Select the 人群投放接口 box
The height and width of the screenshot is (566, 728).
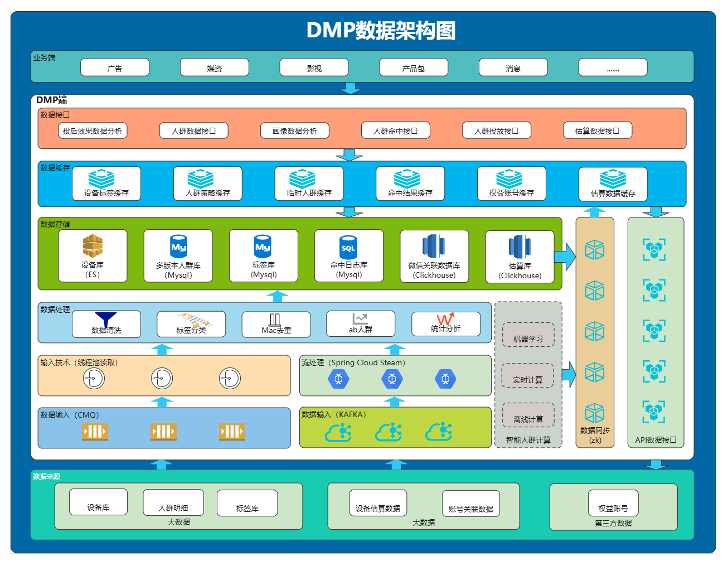click(497, 130)
